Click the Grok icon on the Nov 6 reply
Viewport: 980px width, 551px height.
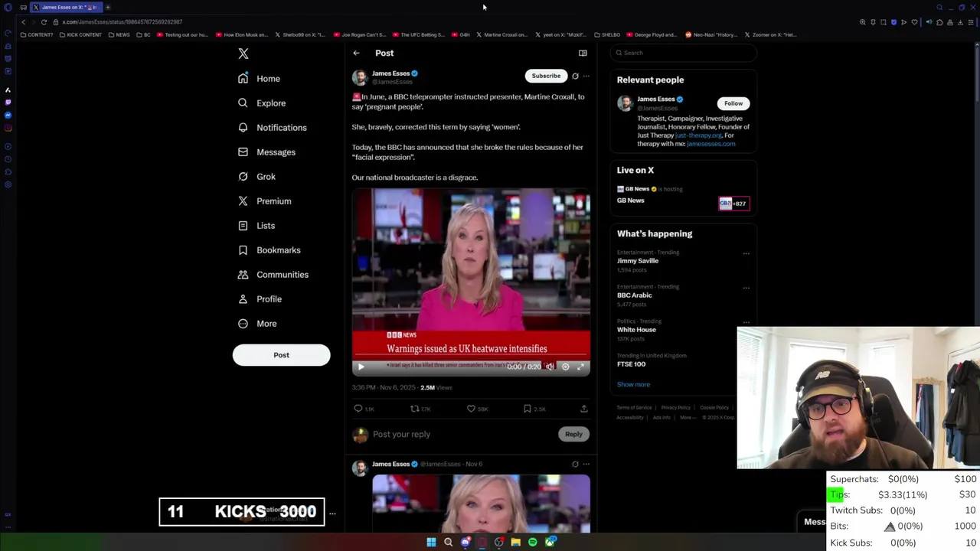(x=575, y=464)
